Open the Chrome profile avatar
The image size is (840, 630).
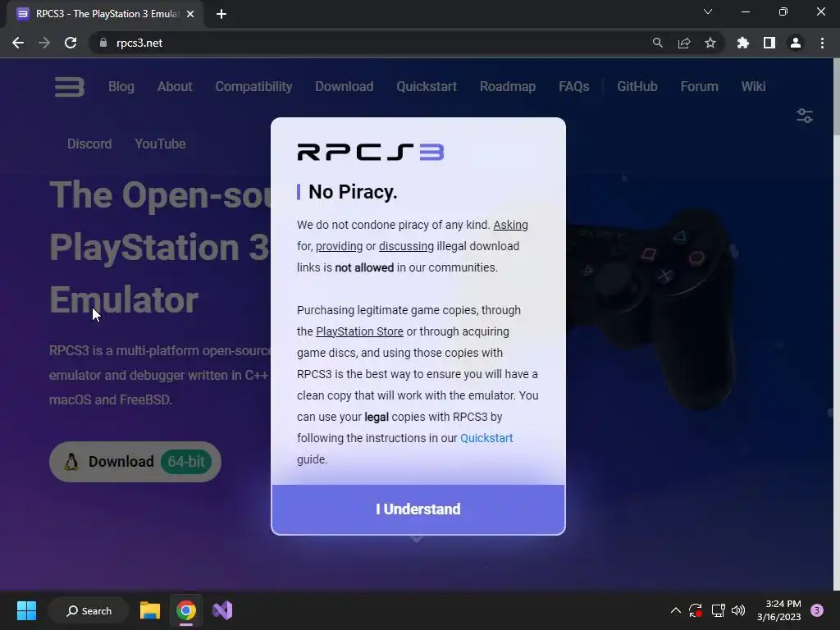796,43
